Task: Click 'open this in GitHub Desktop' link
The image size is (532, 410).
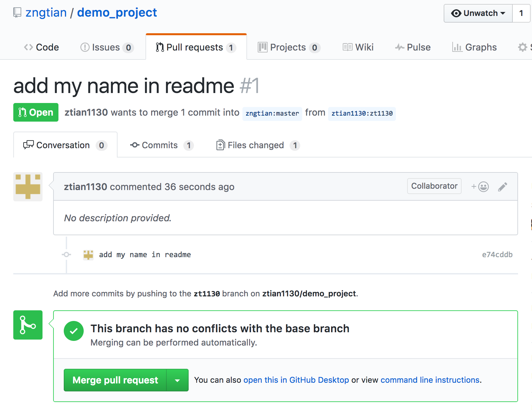Action: pyautogui.click(x=296, y=380)
